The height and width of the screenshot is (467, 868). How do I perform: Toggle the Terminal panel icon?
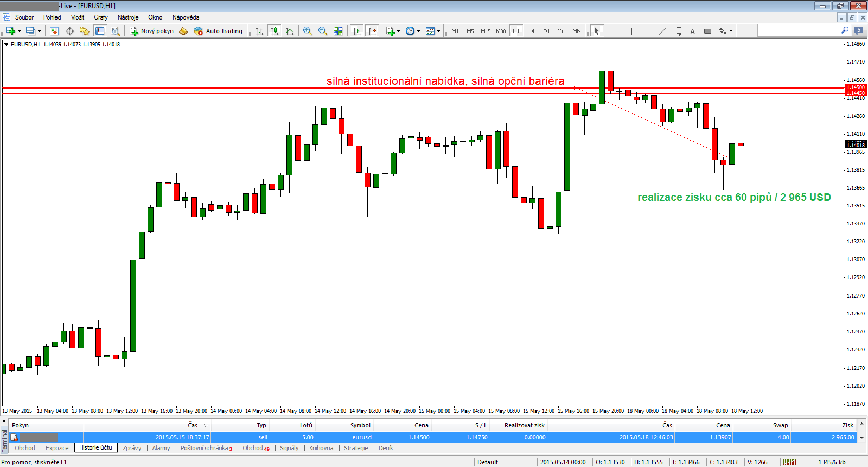pyautogui.click(x=100, y=31)
